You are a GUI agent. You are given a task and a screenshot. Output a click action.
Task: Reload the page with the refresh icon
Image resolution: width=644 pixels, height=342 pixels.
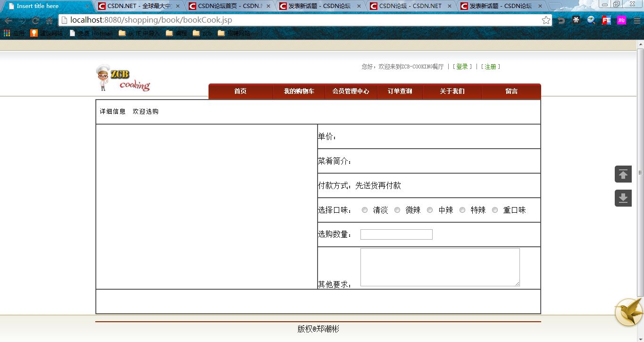(35, 21)
